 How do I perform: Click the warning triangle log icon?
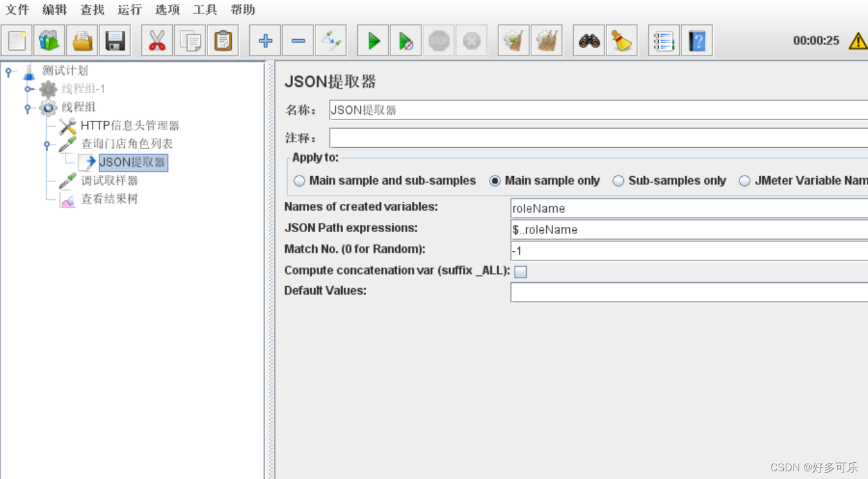858,41
